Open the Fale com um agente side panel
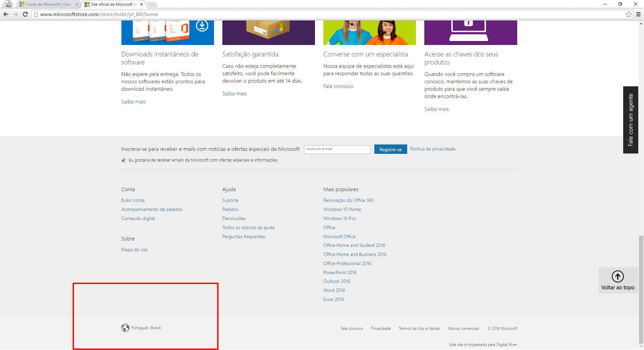The width and height of the screenshot is (644, 350). (631, 120)
